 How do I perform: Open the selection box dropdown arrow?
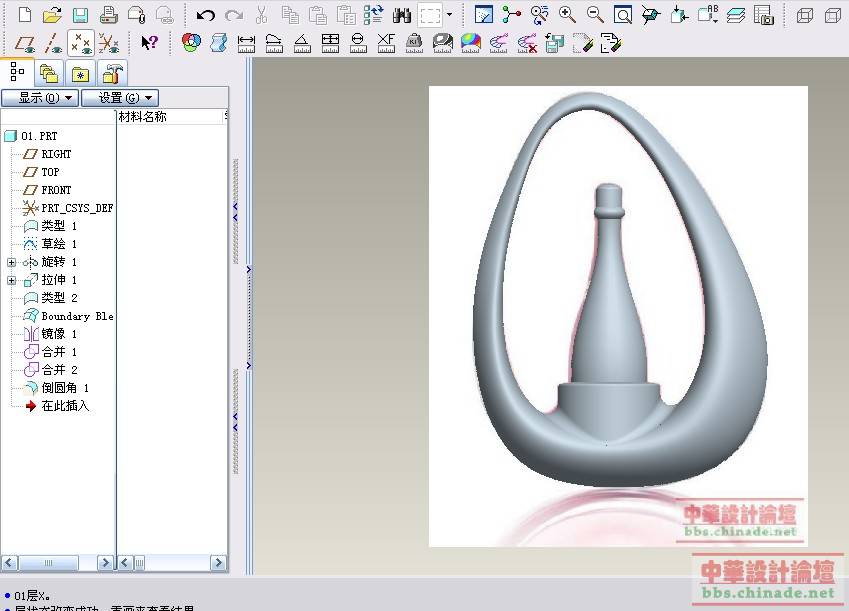[x=449, y=15]
